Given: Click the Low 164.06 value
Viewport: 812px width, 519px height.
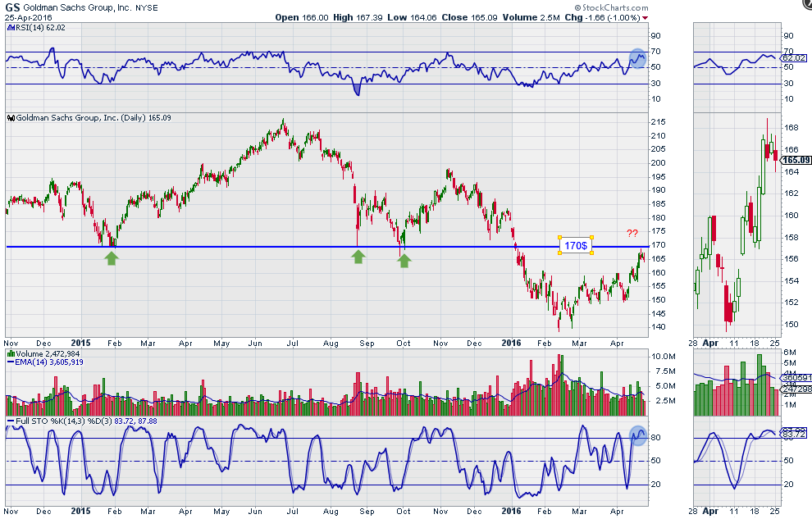Looking at the screenshot, I should tap(413, 17).
